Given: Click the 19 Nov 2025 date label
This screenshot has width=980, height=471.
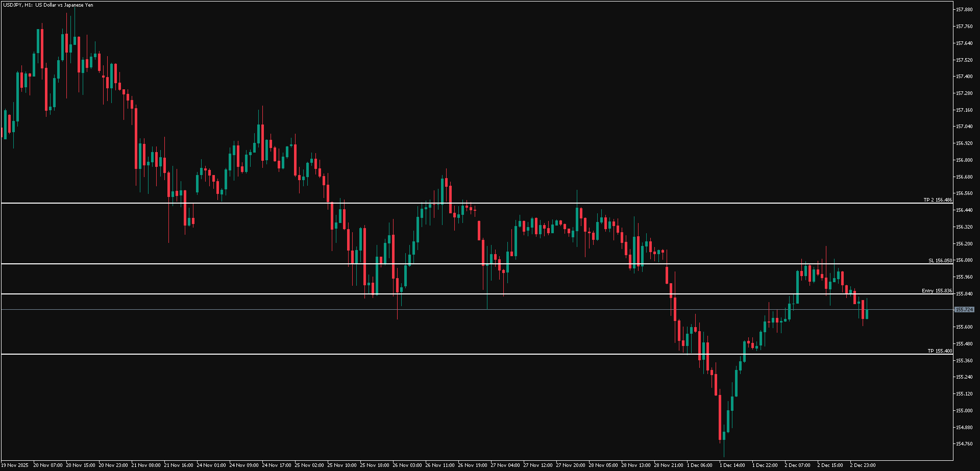Looking at the screenshot, I should (15, 465).
